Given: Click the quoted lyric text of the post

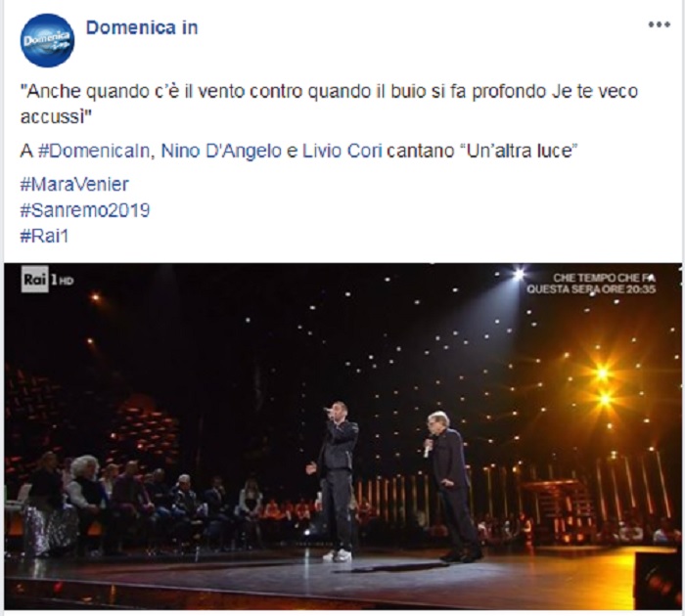Looking at the screenshot, I should click(x=330, y=104).
